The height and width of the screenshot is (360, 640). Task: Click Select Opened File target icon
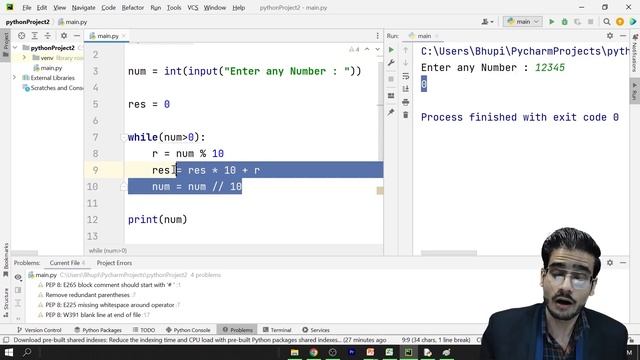22,36
